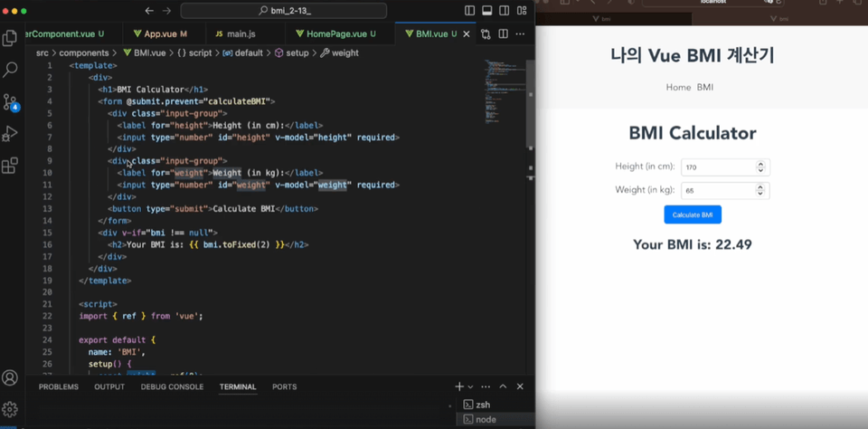Select the zsh terminal

point(495,405)
